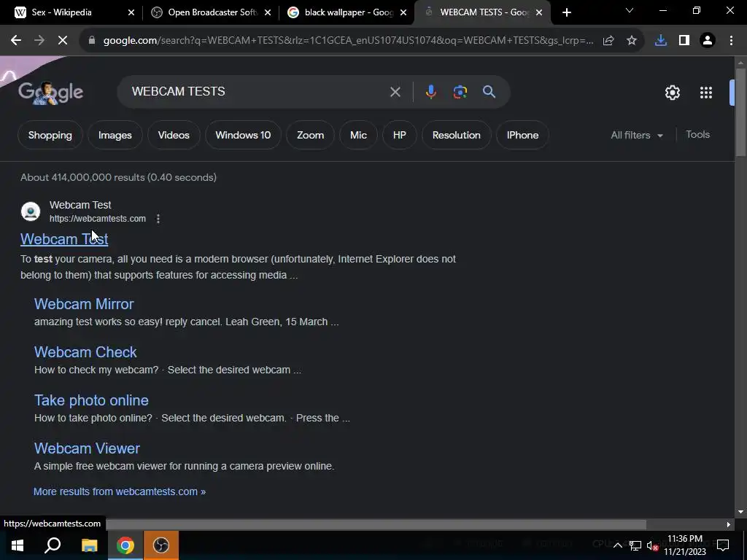This screenshot has height=560, width=747.
Task: Bookmark this page with the star
Action: (x=632, y=41)
